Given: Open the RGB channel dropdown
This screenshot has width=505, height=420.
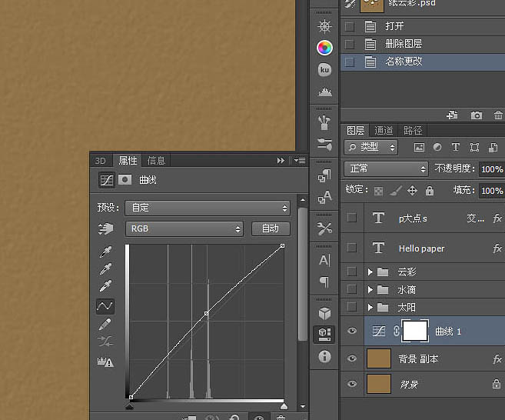Looking at the screenshot, I should [184, 229].
